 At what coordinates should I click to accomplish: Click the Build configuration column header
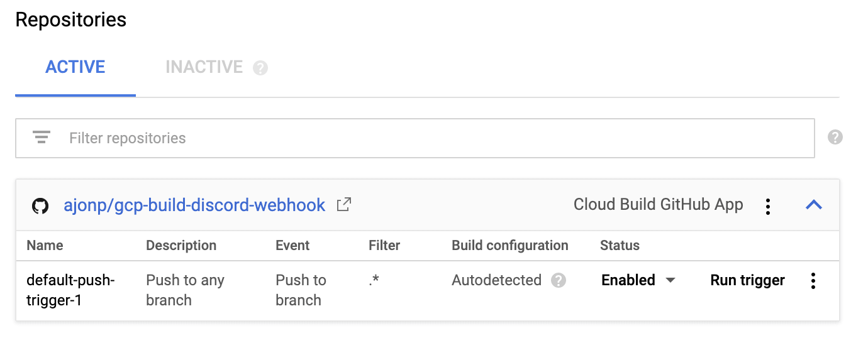[x=510, y=246]
